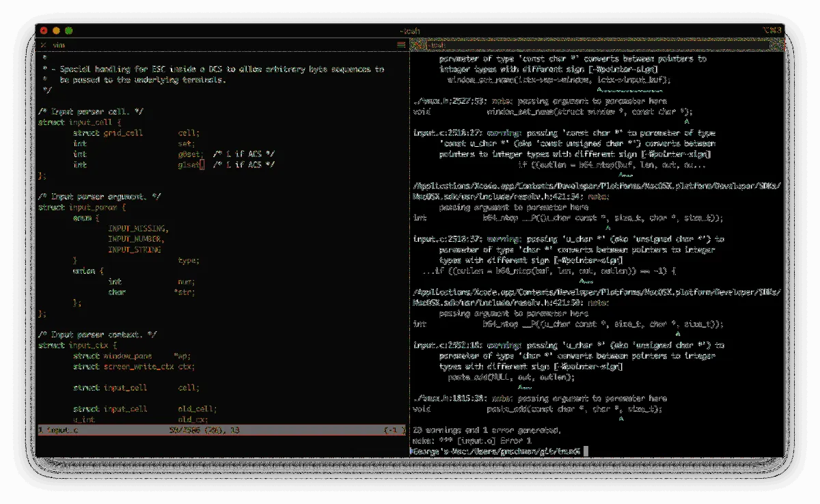The width and height of the screenshot is (820, 504).
Task: Click the "/* Input parser argument. */" comment
Action: (99, 197)
